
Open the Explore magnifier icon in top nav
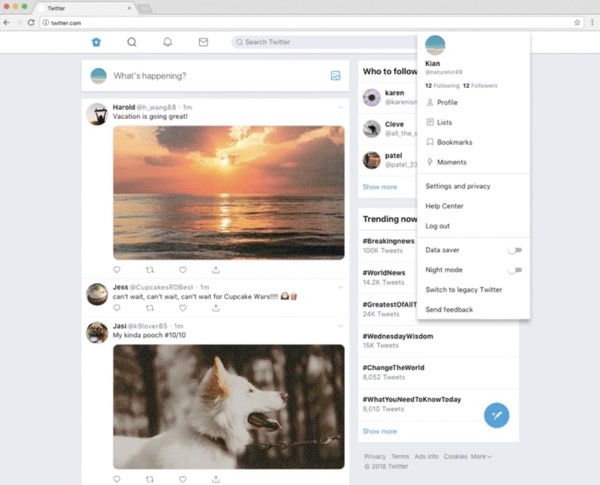tap(132, 42)
